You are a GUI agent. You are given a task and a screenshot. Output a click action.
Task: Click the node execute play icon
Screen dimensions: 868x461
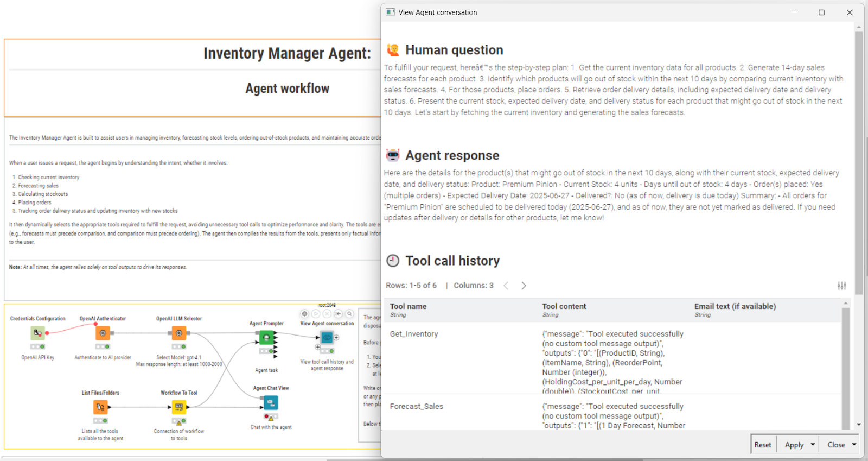tap(316, 314)
